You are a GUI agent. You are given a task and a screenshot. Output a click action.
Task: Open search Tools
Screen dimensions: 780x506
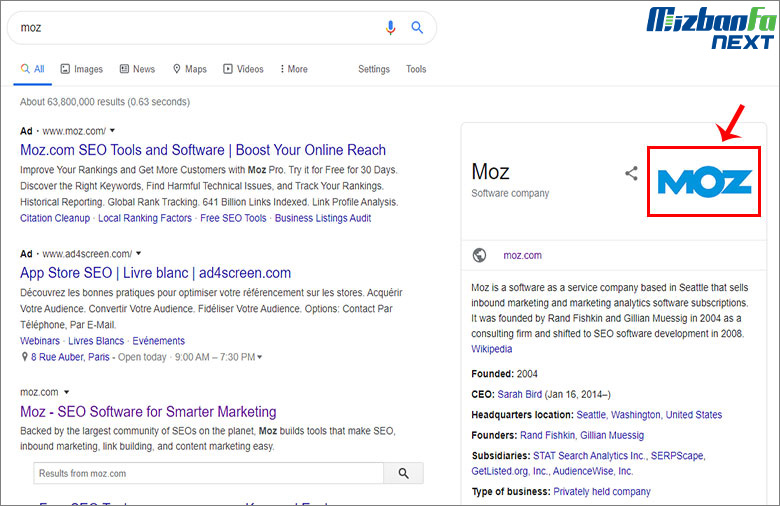(416, 69)
